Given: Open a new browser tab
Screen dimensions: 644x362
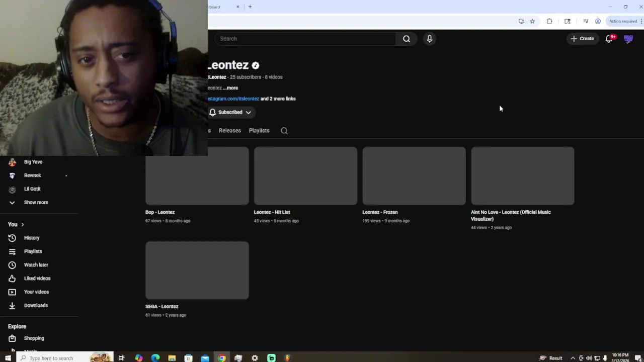Looking at the screenshot, I should click(250, 7).
